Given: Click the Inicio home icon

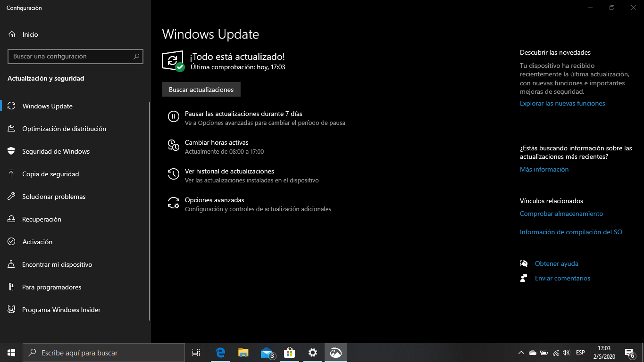Looking at the screenshot, I should [12, 34].
